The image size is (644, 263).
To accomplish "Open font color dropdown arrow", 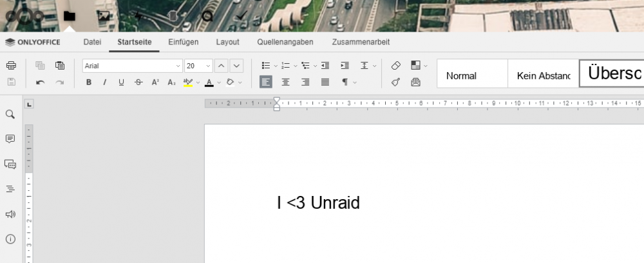I will (219, 83).
